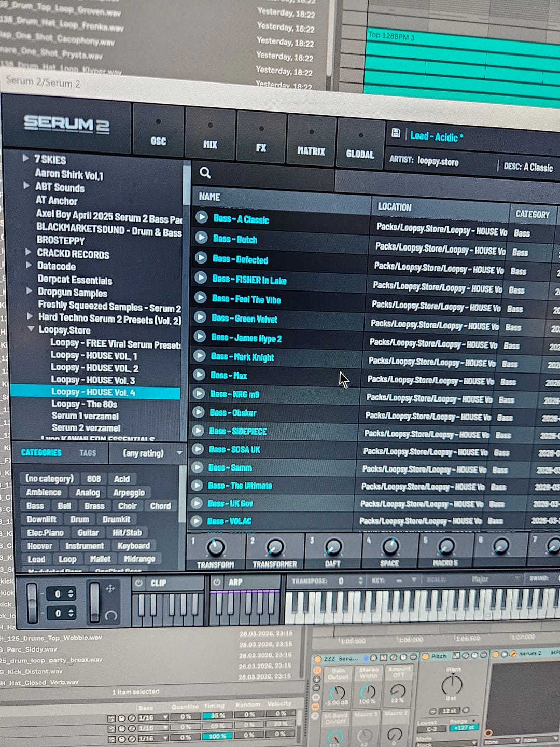Image resolution: width=560 pixels, height=747 pixels.
Task: Click the Lead - Acidic preset name
Action: [x=436, y=137]
